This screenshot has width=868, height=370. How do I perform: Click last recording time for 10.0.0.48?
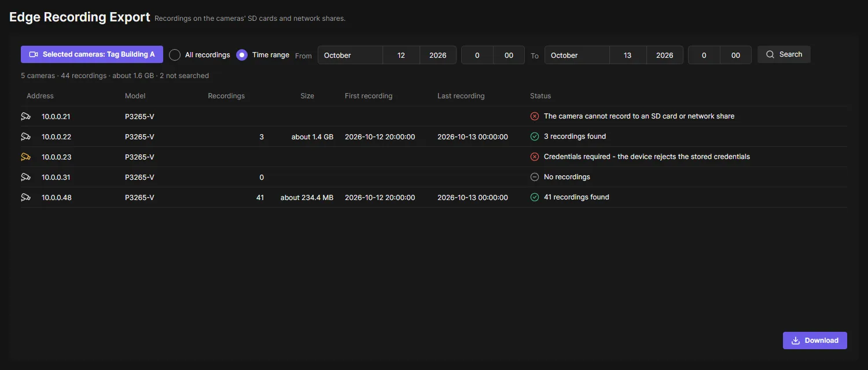(473, 198)
